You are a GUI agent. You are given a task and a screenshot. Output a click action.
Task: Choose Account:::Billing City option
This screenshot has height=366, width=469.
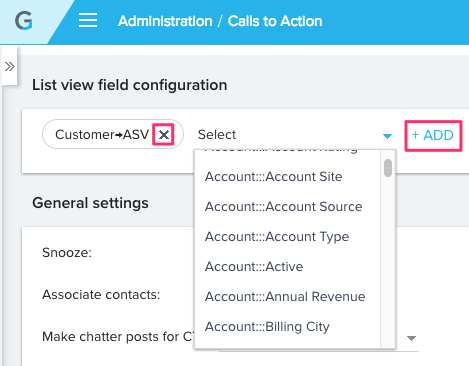267,326
